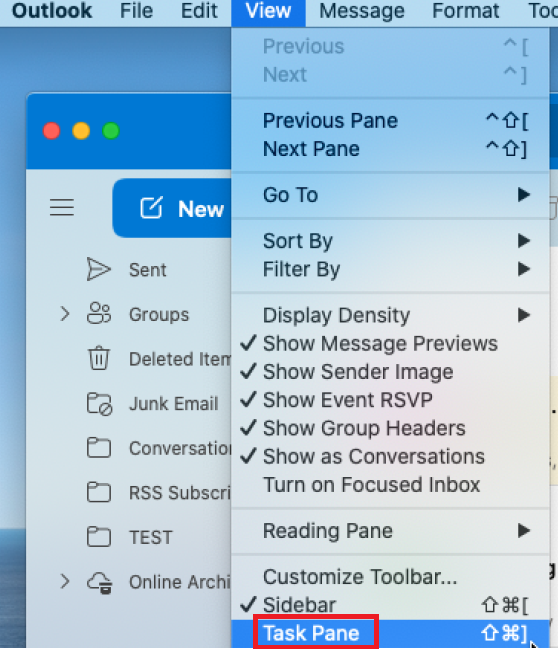Click the compose icon on New button
558x649 pixels.
click(x=151, y=208)
